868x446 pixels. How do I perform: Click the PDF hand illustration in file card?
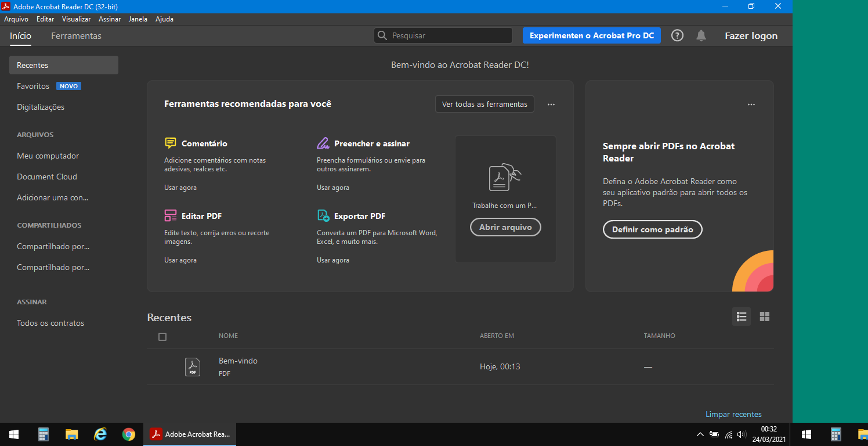pos(505,177)
